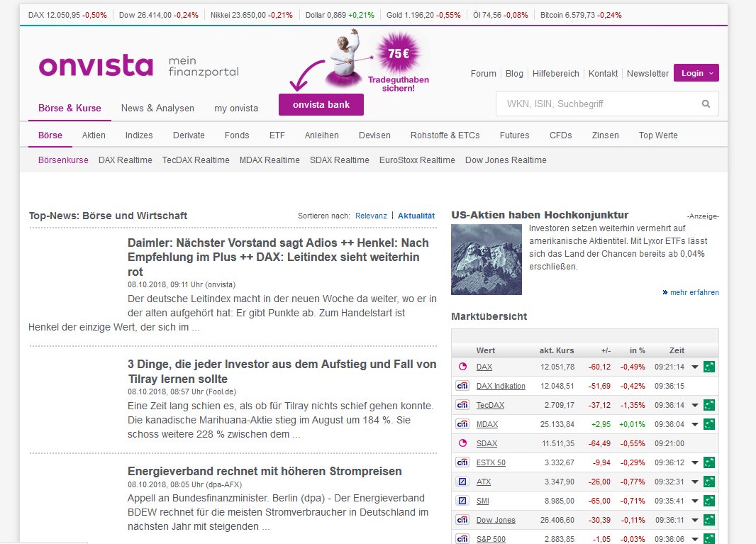Click the citi icon next to ESTX 50

pyautogui.click(x=462, y=462)
